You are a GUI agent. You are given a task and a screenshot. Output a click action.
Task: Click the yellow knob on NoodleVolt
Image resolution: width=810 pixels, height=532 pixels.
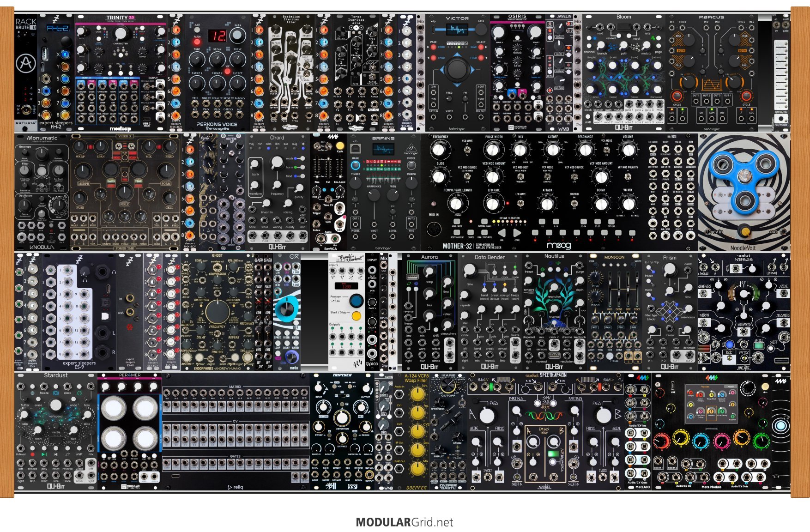click(x=744, y=231)
